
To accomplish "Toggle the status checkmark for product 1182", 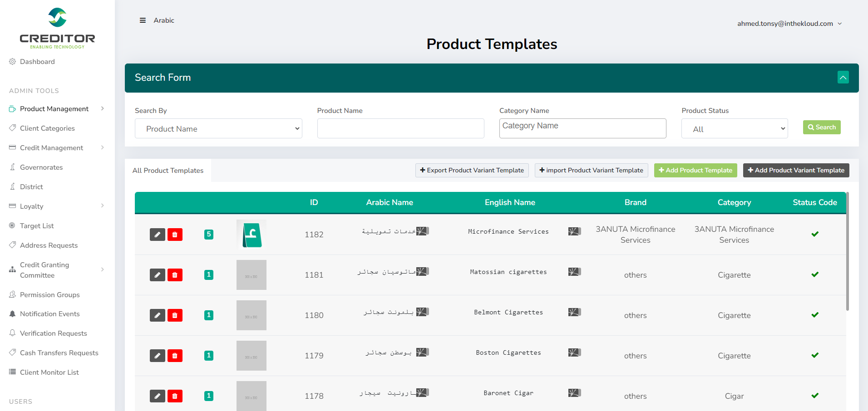I will [x=815, y=234].
